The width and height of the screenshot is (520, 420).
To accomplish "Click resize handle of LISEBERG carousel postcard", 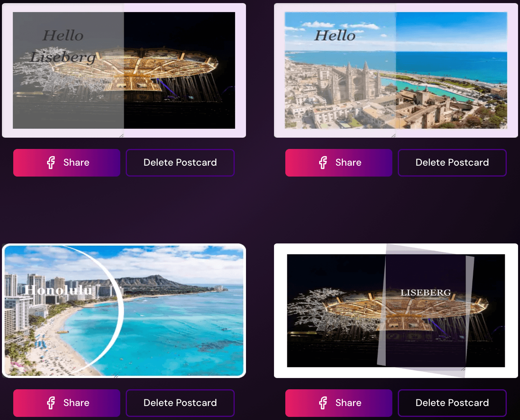I will [x=463, y=369].
